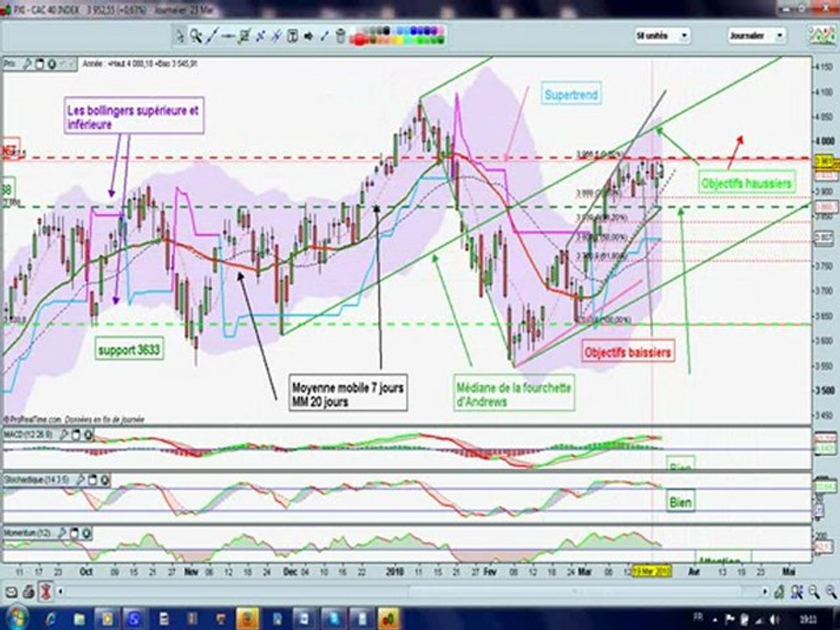The image size is (840, 630).
Task: Click the envelope icon in bottom bar
Action: [x=11, y=592]
